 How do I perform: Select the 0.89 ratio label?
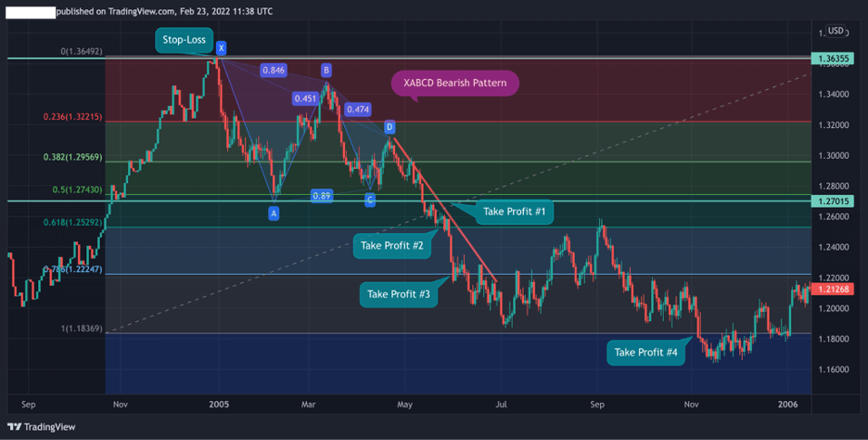pos(322,196)
